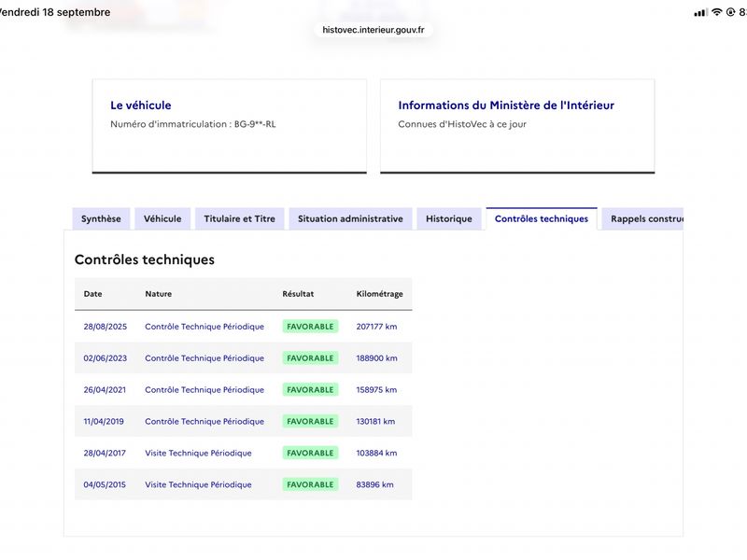747x560 pixels.
Task: Click the Kilométrage column header
Action: (x=380, y=294)
